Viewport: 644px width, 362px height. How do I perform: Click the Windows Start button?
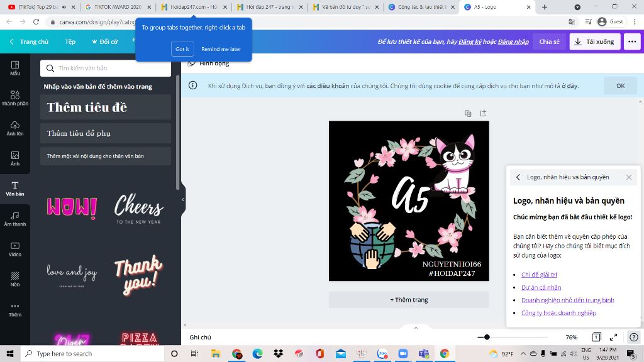click(x=10, y=353)
